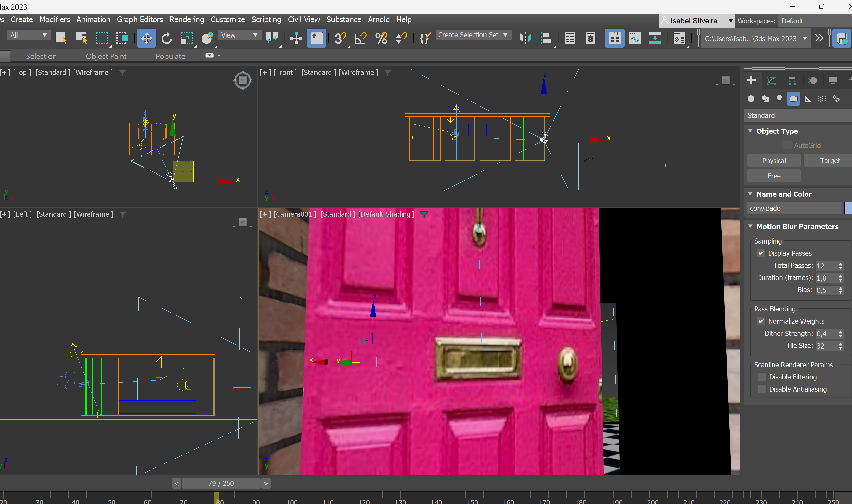Switch to Lights category icon

[x=779, y=99]
